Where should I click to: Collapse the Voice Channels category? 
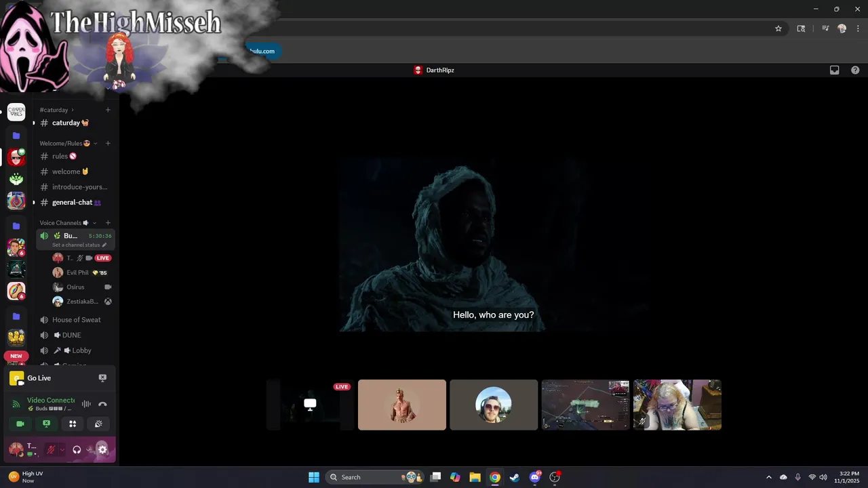(68, 223)
